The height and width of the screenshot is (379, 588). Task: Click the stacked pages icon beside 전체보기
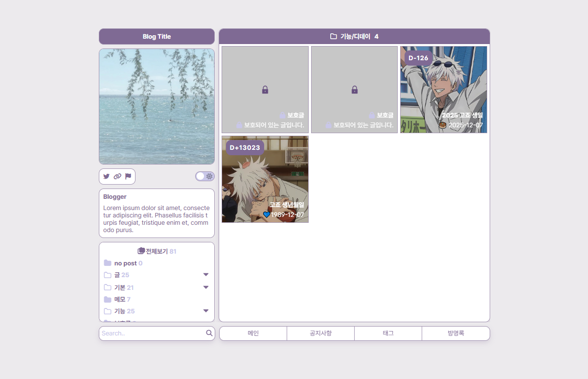(x=141, y=251)
